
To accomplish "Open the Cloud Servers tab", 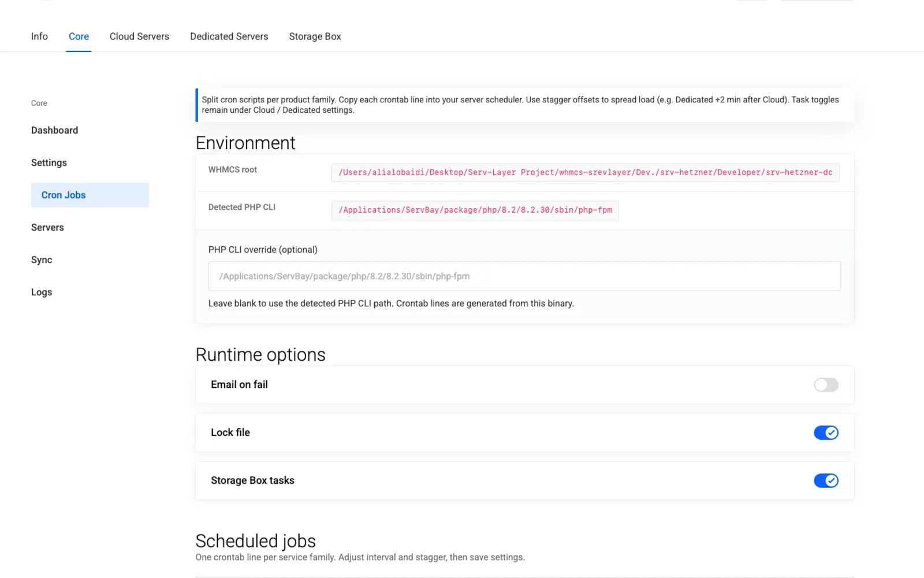I will (139, 36).
